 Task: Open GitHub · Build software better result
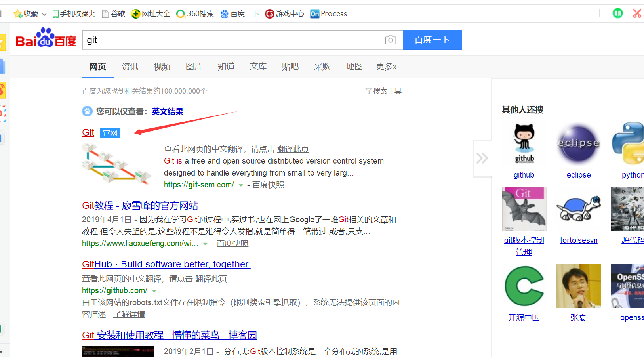coord(166,264)
